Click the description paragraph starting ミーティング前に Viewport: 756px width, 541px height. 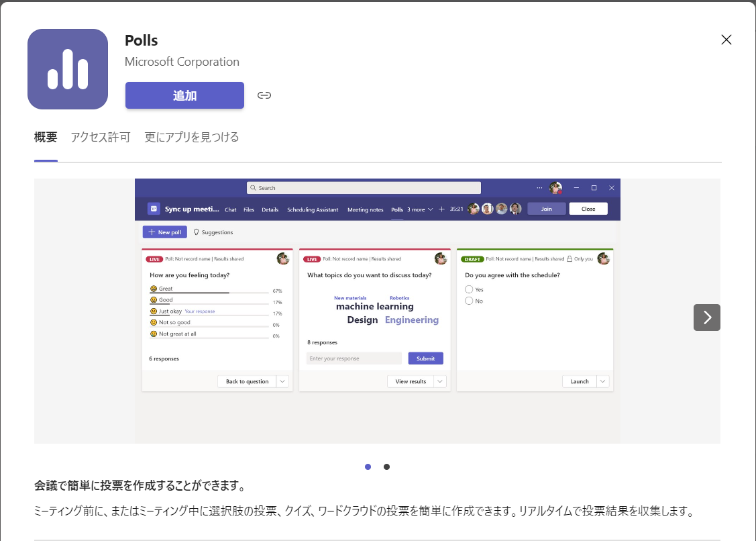coord(365,511)
